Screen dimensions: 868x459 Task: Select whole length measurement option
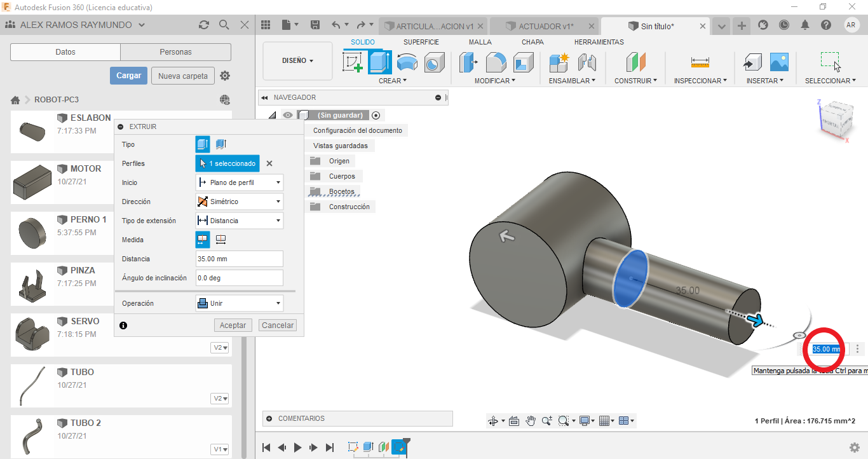tap(220, 240)
